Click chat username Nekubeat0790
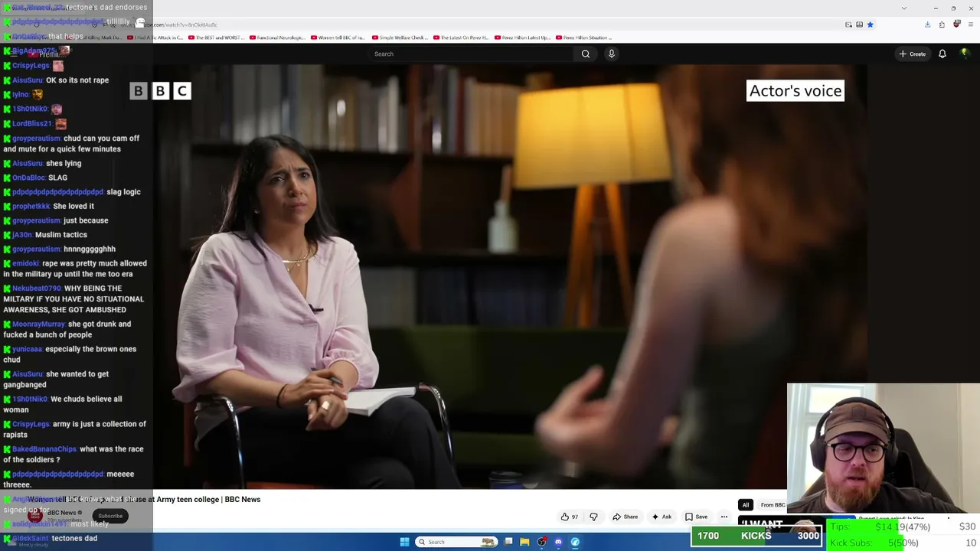This screenshot has height=551, width=980. click(x=37, y=289)
